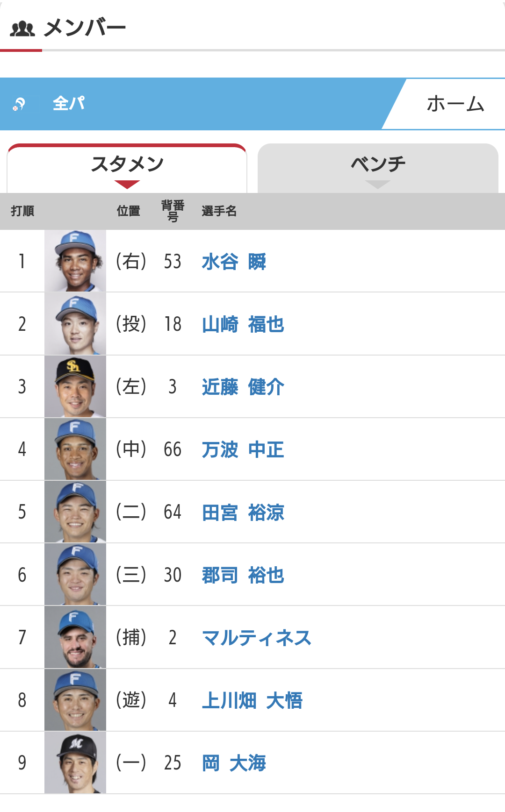Click the red arrow under スタメン

(x=127, y=185)
